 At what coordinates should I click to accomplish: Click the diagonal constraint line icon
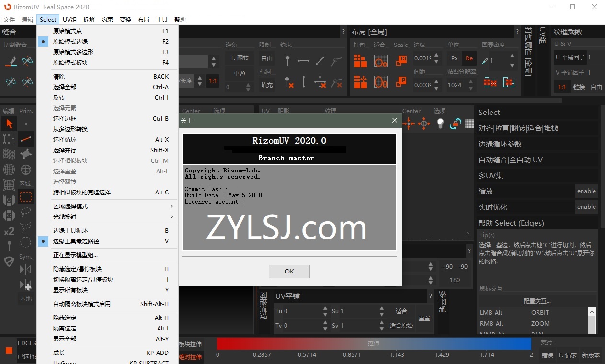tap(320, 61)
